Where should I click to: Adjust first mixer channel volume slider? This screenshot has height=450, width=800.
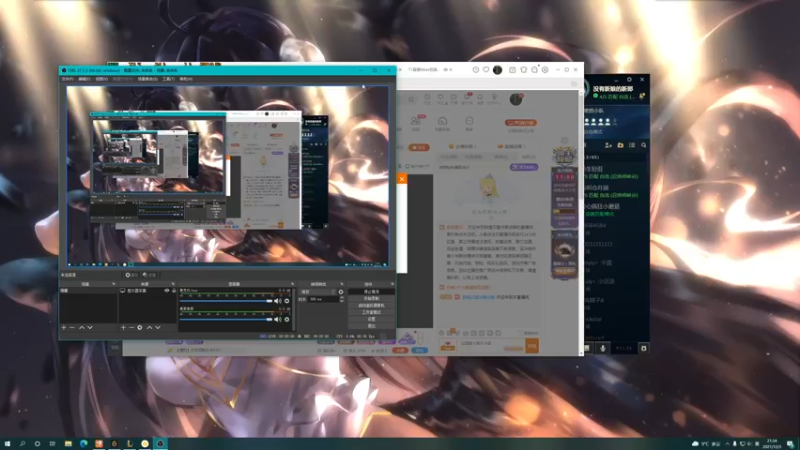pyautogui.click(x=226, y=301)
